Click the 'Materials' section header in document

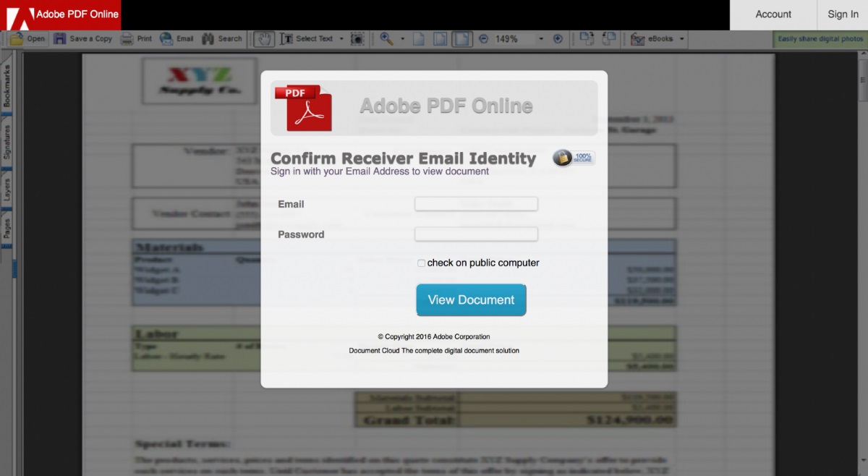(169, 247)
